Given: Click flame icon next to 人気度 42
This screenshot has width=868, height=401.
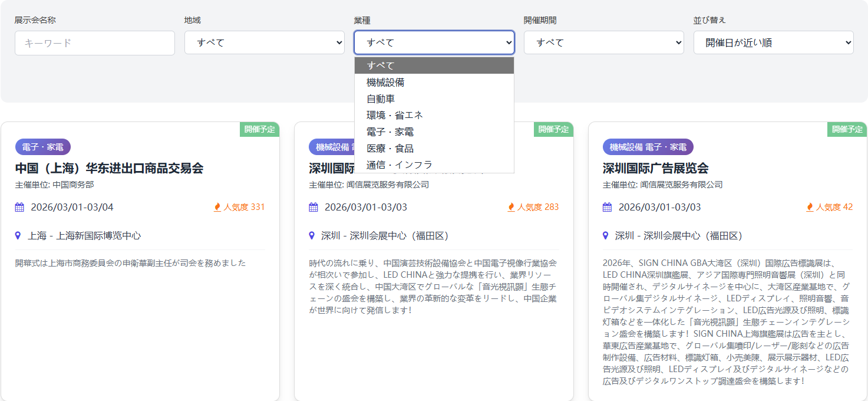Looking at the screenshot, I should (x=810, y=207).
